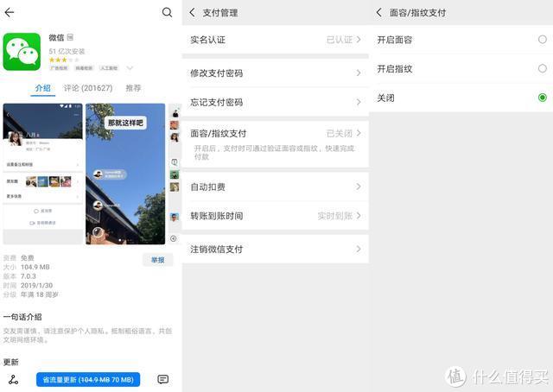Select the 介绍 tab

(x=43, y=88)
